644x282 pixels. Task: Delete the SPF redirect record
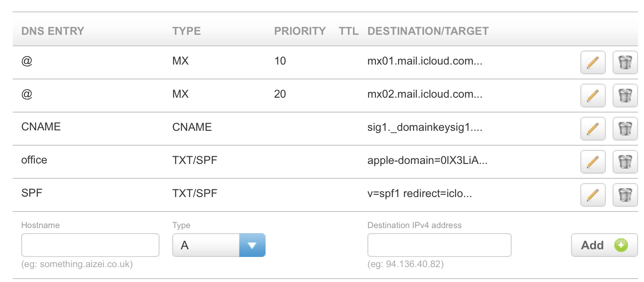coord(625,195)
